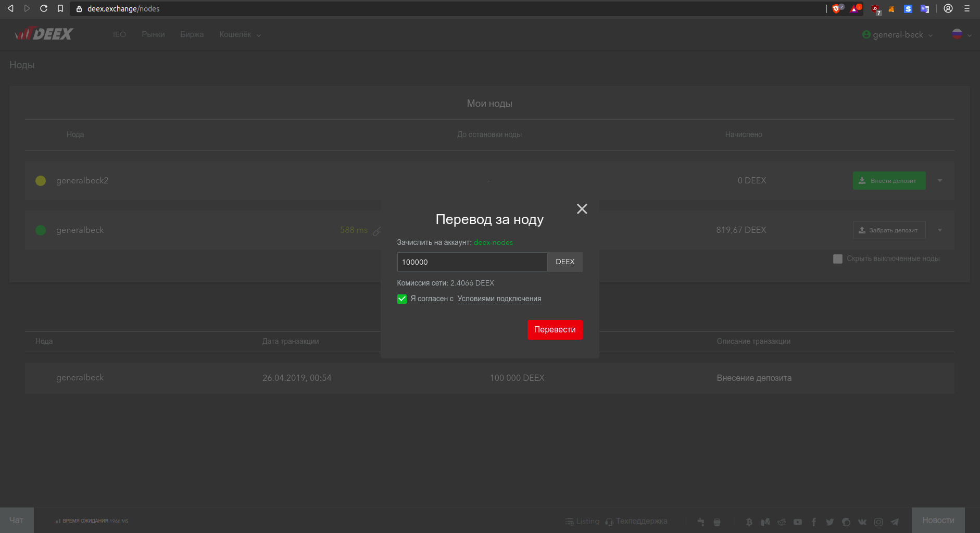Click the link icon beside 588 ms
The height and width of the screenshot is (533, 980).
(376, 231)
